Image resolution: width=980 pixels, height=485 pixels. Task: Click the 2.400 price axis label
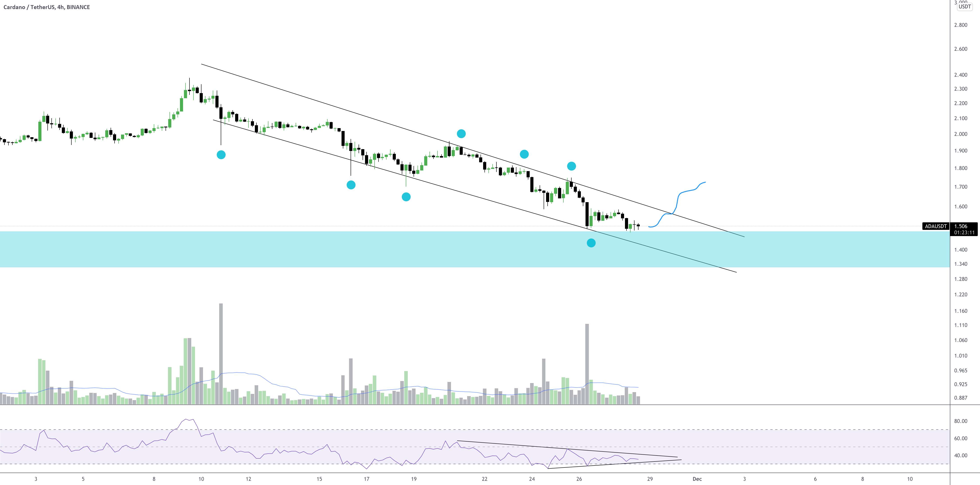pos(960,75)
